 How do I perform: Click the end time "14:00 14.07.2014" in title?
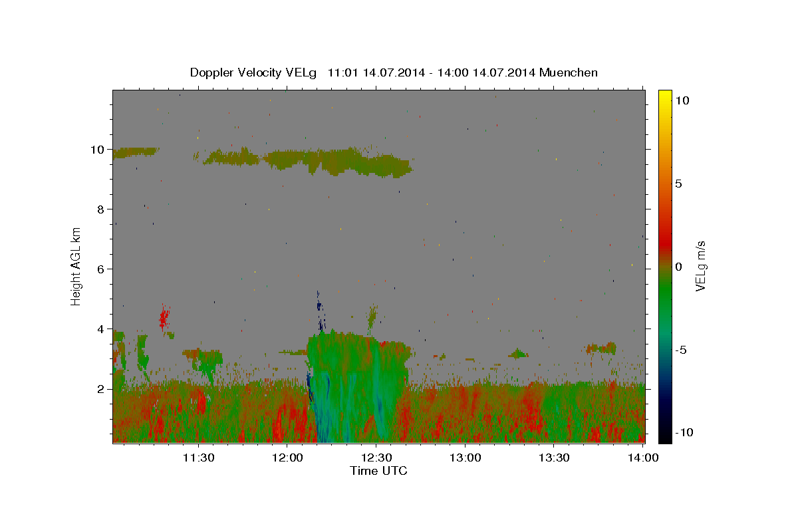pos(485,72)
